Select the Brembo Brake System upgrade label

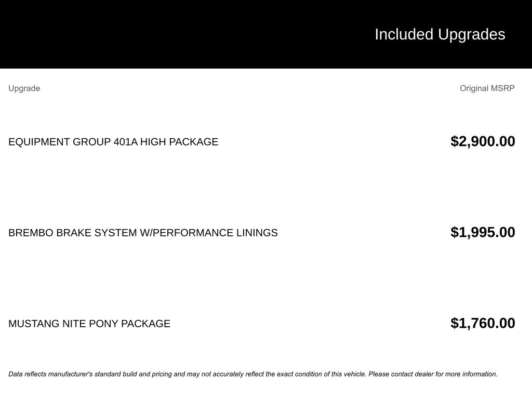click(x=143, y=233)
